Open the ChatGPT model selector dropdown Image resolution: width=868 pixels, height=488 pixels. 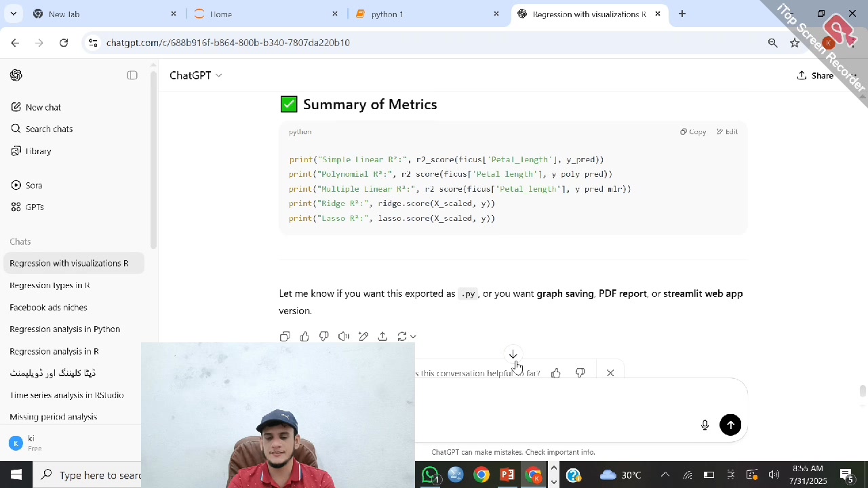coord(195,75)
